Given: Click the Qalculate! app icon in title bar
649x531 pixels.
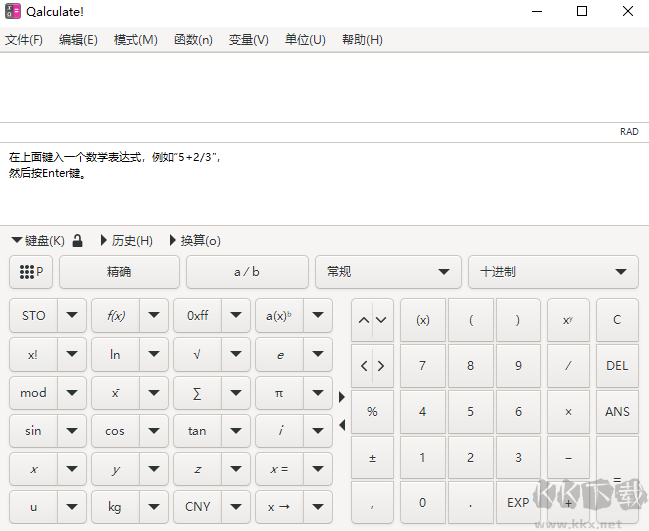Looking at the screenshot, I should [12, 11].
